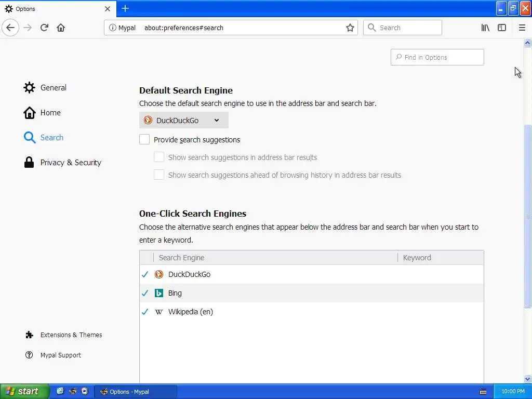Click the Wikipedia W icon in list
The image size is (532, 399).
159,312
